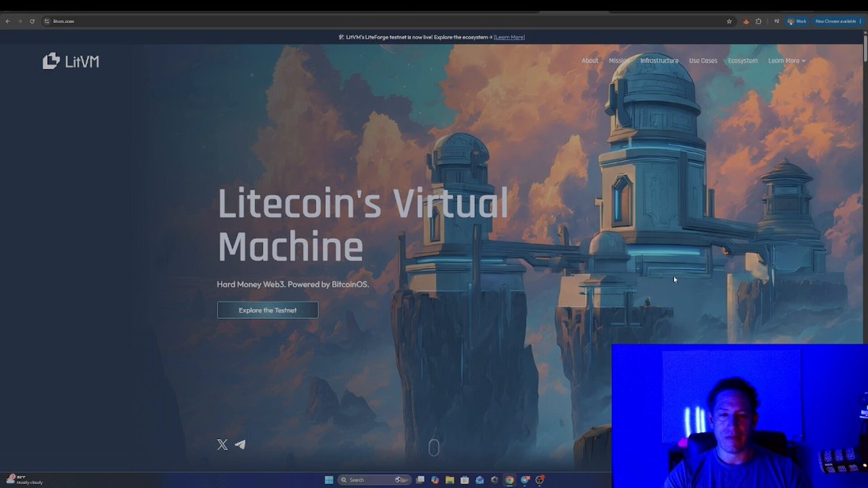Open the Work profile menu in Chrome
The height and width of the screenshot is (488, 868).
796,21
